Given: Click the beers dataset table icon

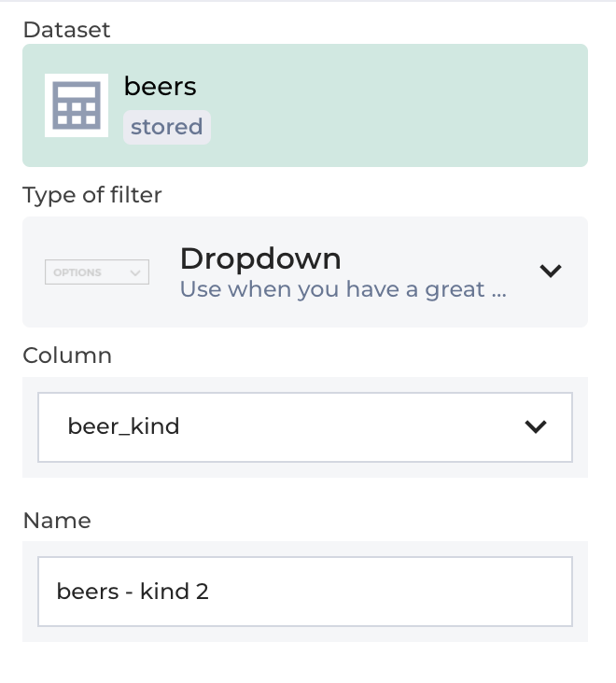Looking at the screenshot, I should point(77,105).
